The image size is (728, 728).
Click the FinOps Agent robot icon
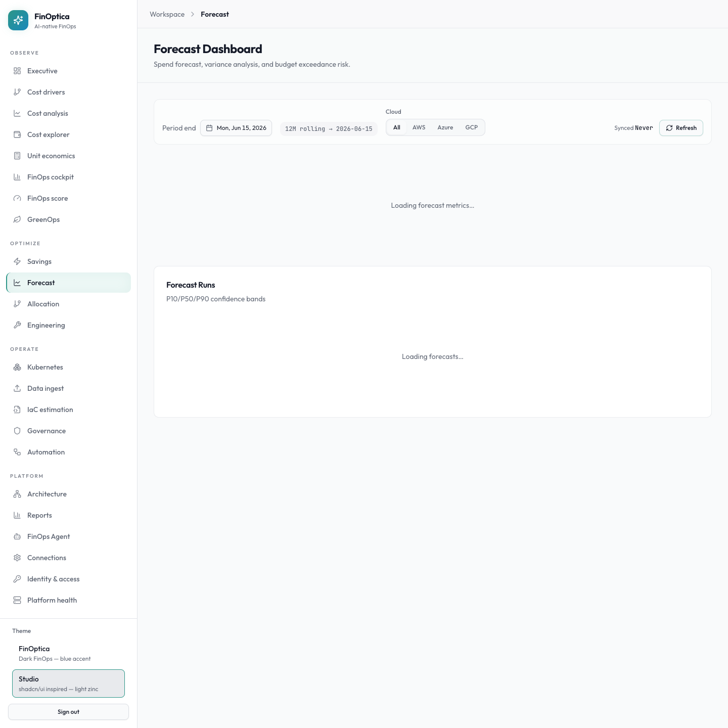click(17, 536)
